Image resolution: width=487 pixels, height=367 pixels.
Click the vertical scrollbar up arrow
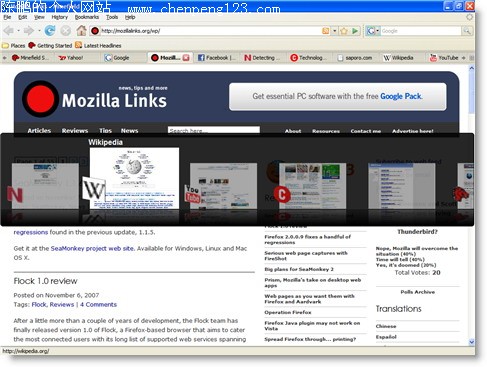click(471, 68)
